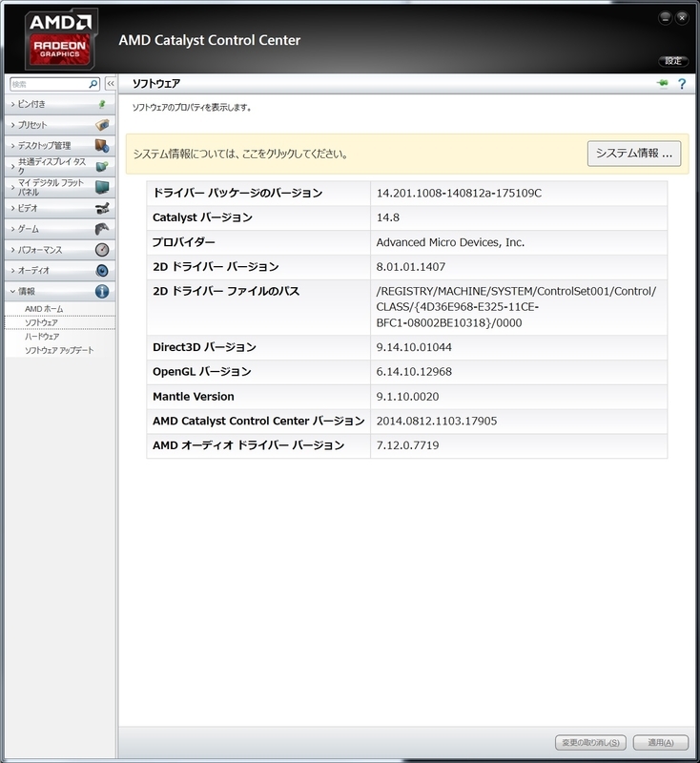Expand the 共通ディスプレイ タスク section
Image resolution: width=700 pixels, height=763 pixels.
coord(59,166)
